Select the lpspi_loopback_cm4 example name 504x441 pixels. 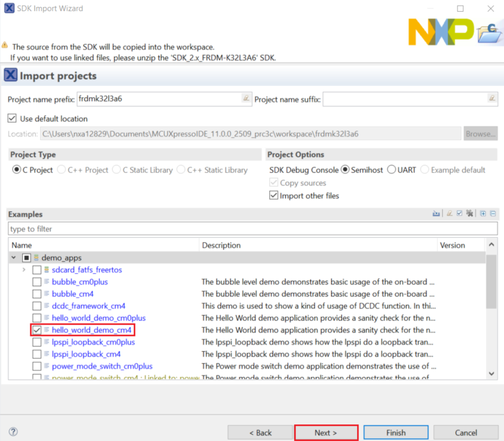coord(86,354)
